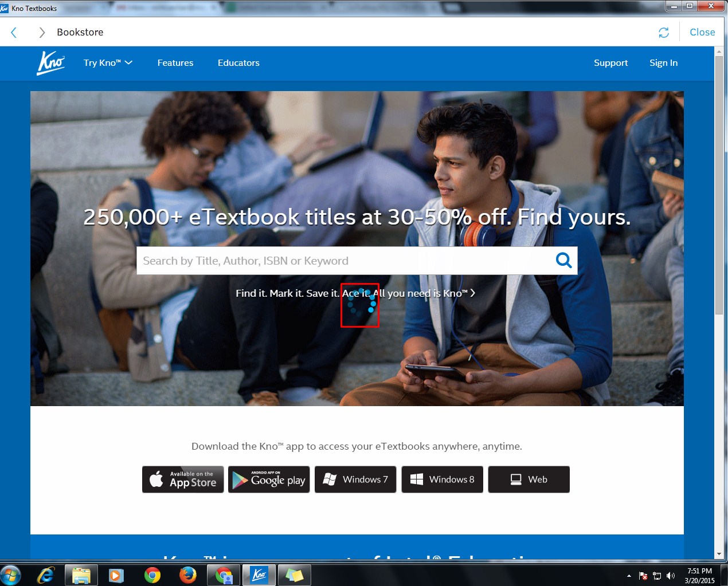The image size is (728, 586).
Task: Click the page's vertical scrollbar thumb
Action: point(719,184)
